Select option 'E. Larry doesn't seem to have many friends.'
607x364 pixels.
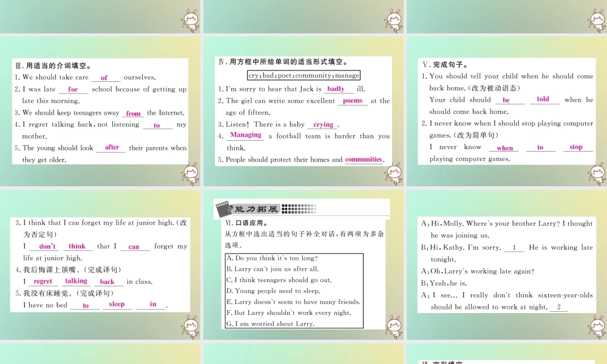(293, 302)
